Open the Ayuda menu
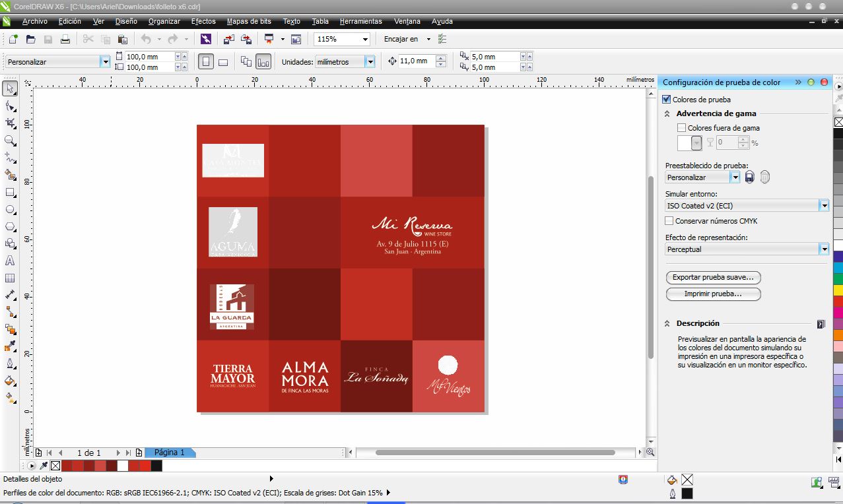The width and height of the screenshot is (843, 504). pos(442,21)
